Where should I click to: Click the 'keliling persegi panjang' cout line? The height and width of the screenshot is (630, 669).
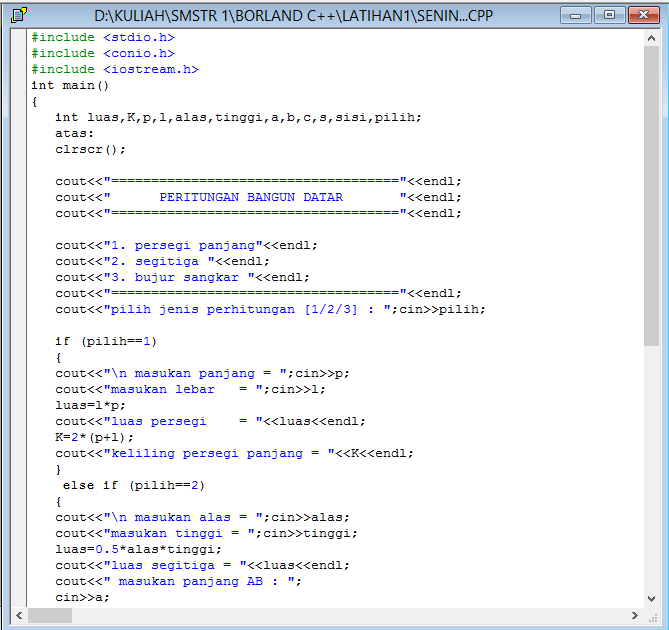[234, 453]
